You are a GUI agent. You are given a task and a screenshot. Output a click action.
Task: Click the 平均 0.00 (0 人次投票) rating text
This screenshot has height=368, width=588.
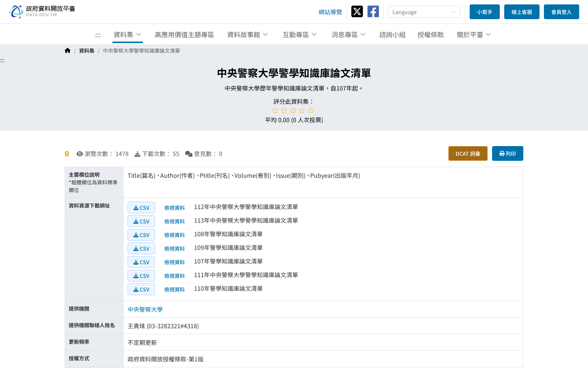[294, 120]
